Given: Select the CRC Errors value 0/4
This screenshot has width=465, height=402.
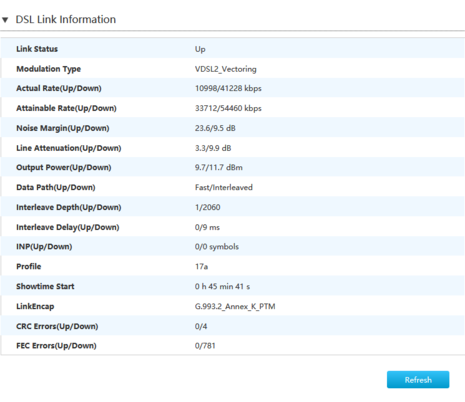Looking at the screenshot, I should pyautogui.click(x=201, y=326).
